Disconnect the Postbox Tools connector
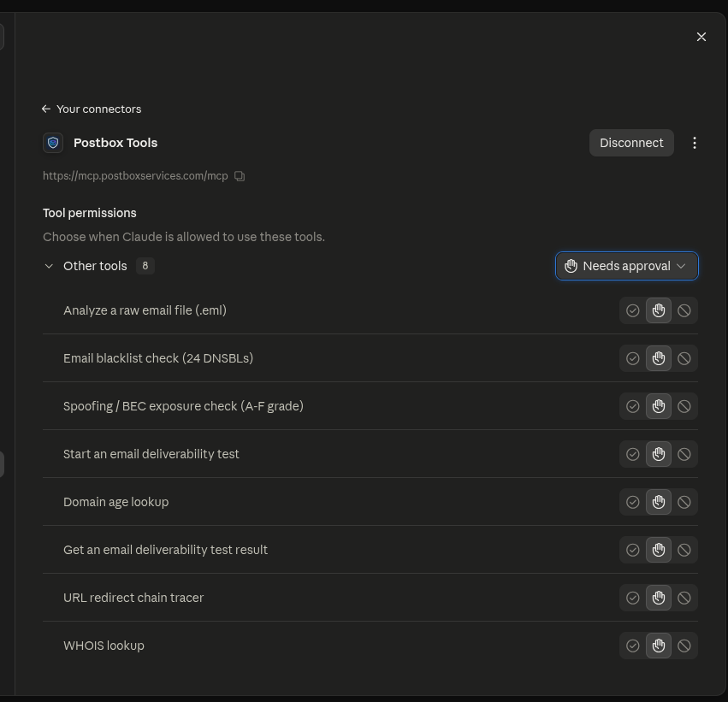 point(631,143)
